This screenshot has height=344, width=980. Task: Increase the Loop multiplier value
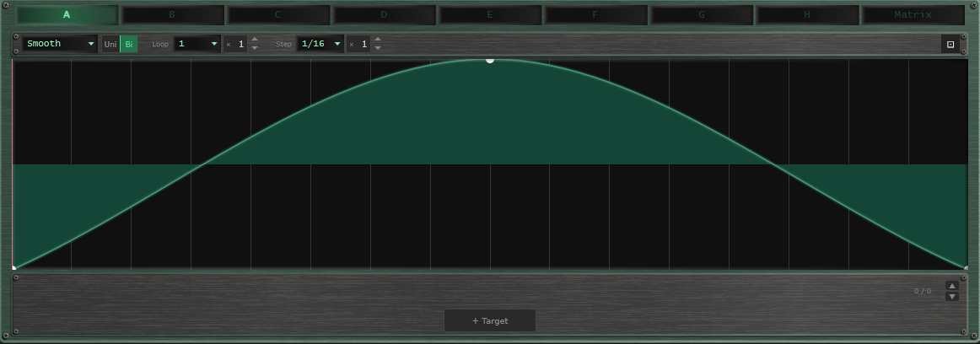click(255, 40)
